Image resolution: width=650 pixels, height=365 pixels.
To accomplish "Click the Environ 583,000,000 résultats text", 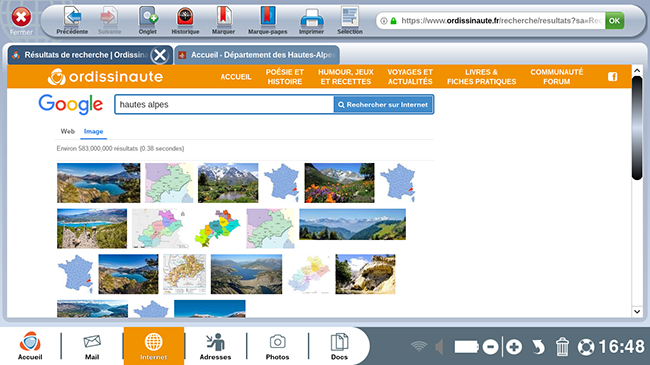I will (121, 148).
